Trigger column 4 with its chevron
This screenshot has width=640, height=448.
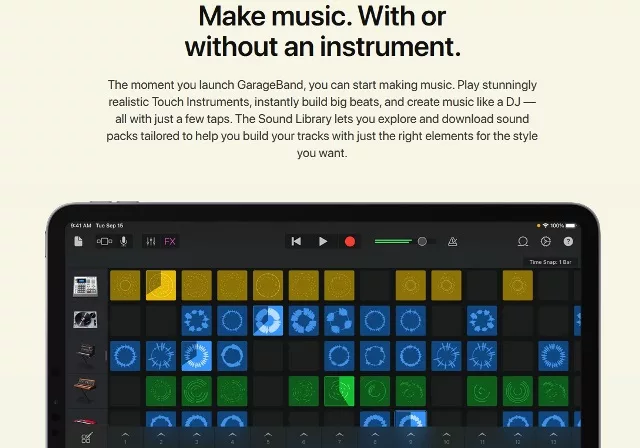point(232,437)
